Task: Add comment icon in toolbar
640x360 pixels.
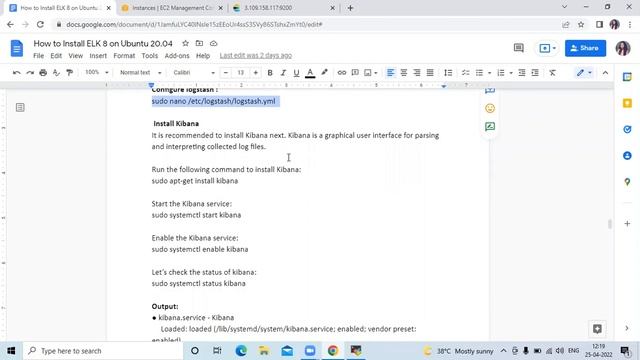Action: coord(355,73)
